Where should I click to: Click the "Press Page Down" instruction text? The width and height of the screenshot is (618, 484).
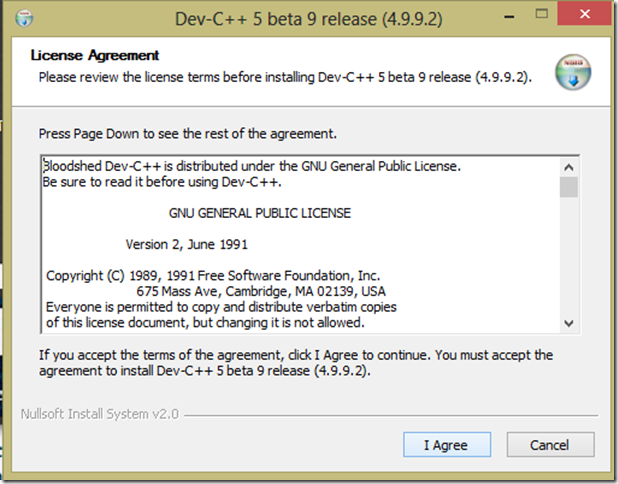(x=186, y=132)
